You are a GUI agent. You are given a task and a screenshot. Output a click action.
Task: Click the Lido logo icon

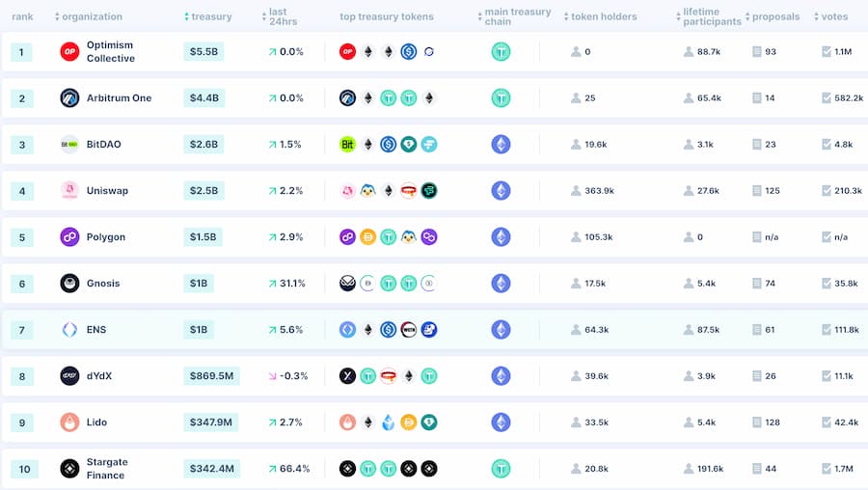(x=69, y=422)
